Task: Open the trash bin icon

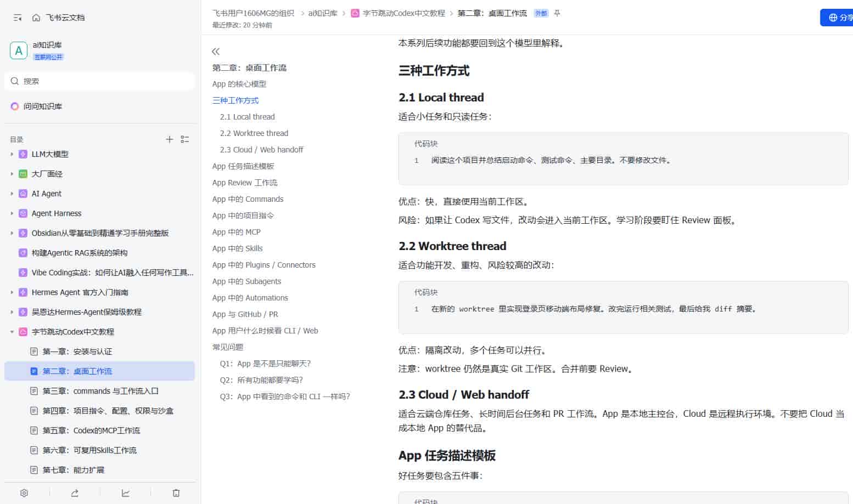Action: 176,493
